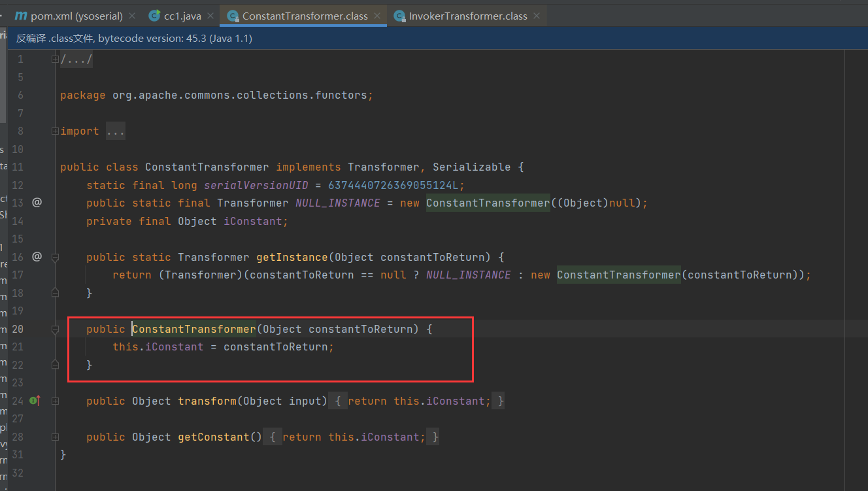Image resolution: width=868 pixels, height=491 pixels.
Task: Click the value 6374440726369055124L
Action: (x=393, y=185)
